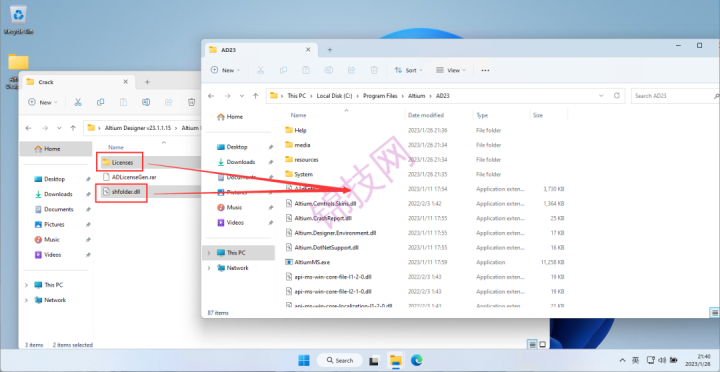Expand This PC in Crack window sidebar
The image size is (720, 372).
(x=27, y=285)
